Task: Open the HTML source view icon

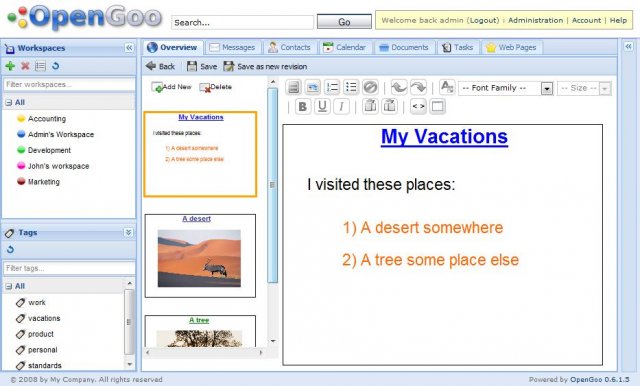Action: coord(418,106)
